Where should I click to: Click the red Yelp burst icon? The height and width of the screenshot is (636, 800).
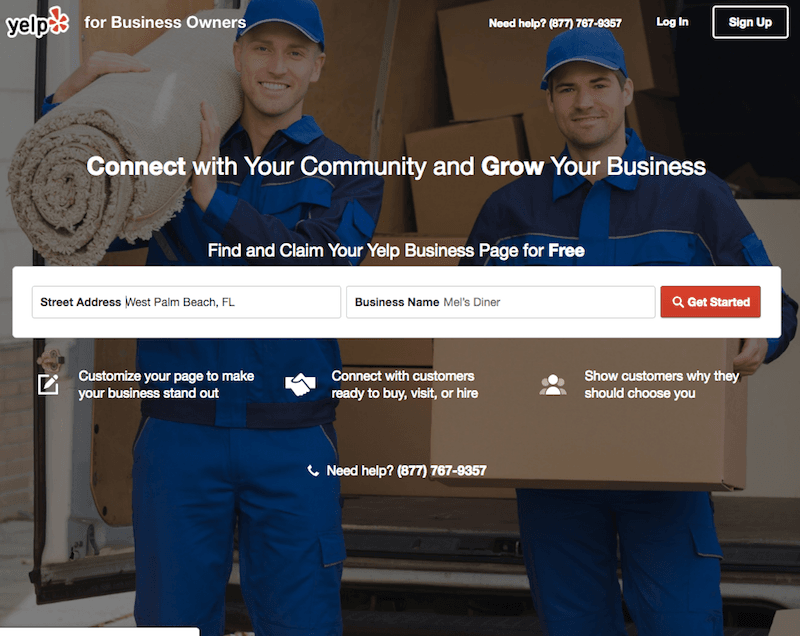pyautogui.click(x=59, y=20)
